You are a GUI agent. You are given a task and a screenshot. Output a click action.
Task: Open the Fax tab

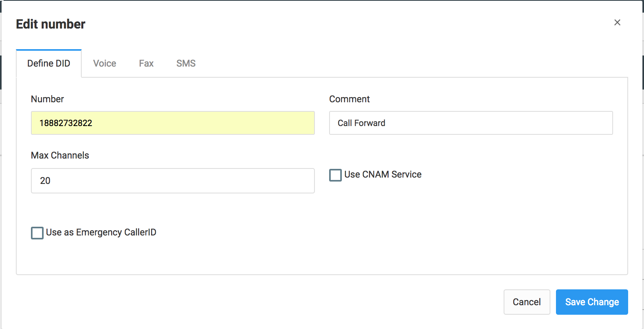pyautogui.click(x=146, y=63)
